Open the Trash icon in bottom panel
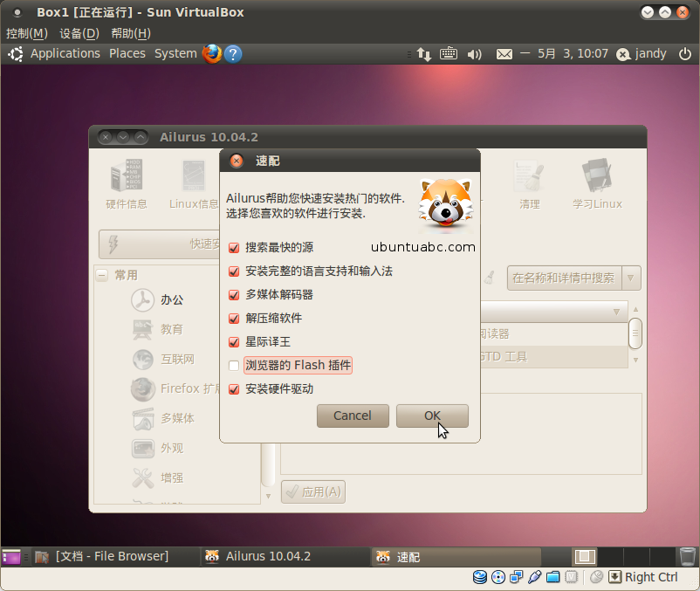 tap(688, 557)
